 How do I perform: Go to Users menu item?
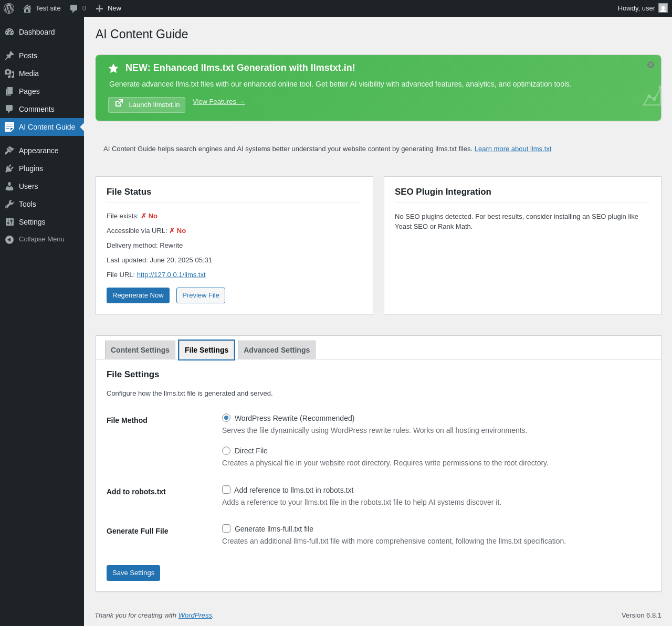pyautogui.click(x=42, y=186)
